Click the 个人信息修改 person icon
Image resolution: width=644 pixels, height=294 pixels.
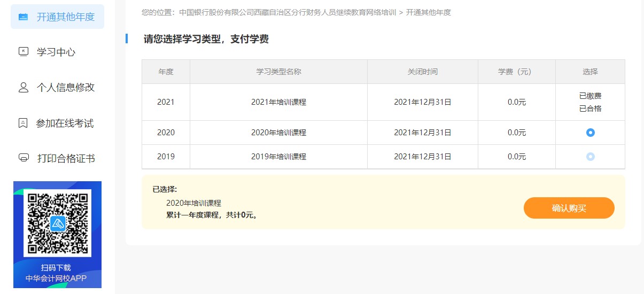click(23, 88)
